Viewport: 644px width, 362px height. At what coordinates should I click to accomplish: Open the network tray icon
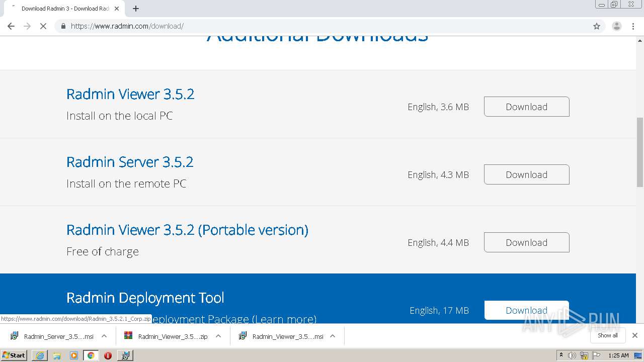584,355
